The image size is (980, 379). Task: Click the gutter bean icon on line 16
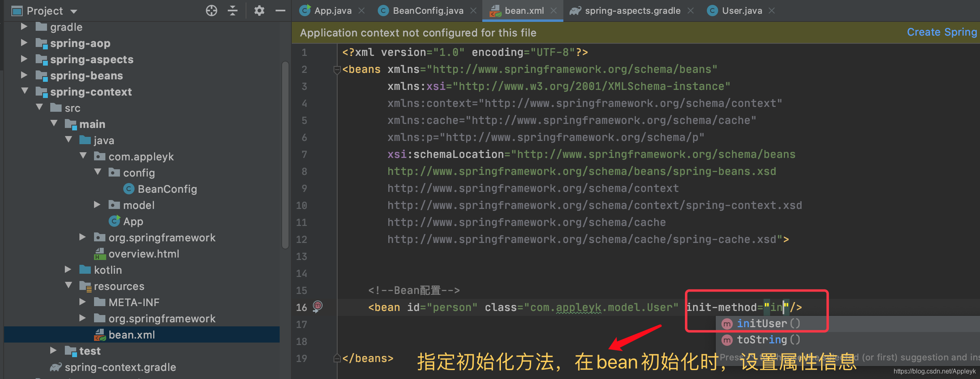coord(318,307)
